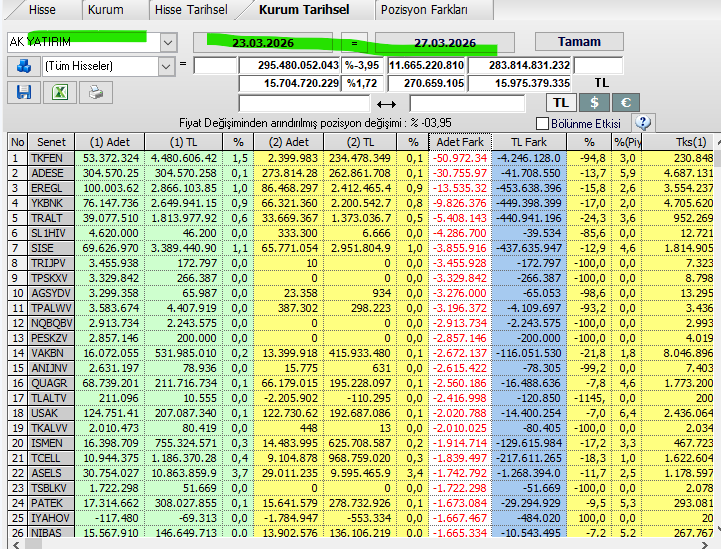Select the EREGL stock cell
The image size is (721, 549).
51,188
